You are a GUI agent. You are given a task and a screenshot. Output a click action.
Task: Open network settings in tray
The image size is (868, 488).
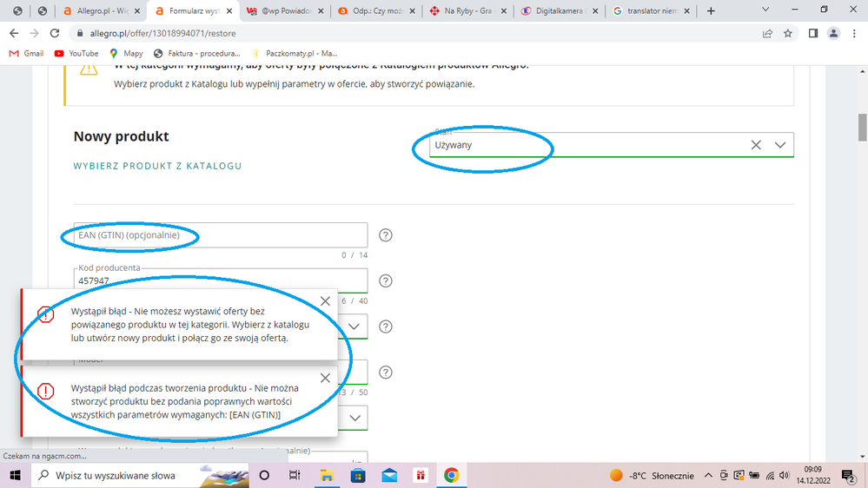coord(770,475)
